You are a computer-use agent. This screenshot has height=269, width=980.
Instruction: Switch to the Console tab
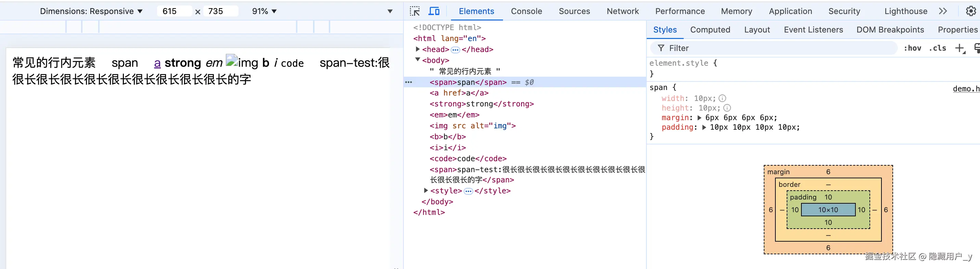(526, 11)
